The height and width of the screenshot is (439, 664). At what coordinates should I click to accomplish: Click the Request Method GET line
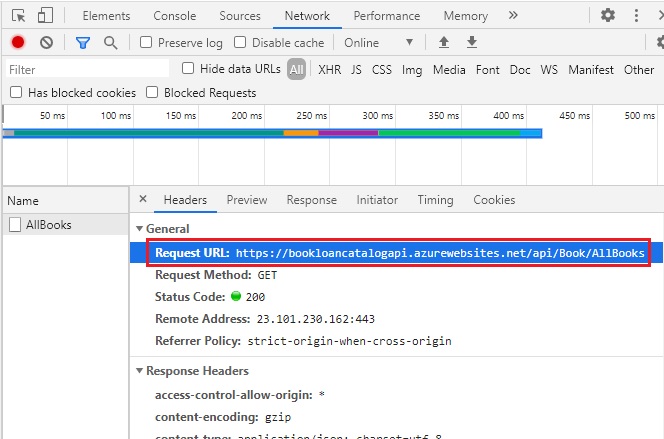pos(216,275)
